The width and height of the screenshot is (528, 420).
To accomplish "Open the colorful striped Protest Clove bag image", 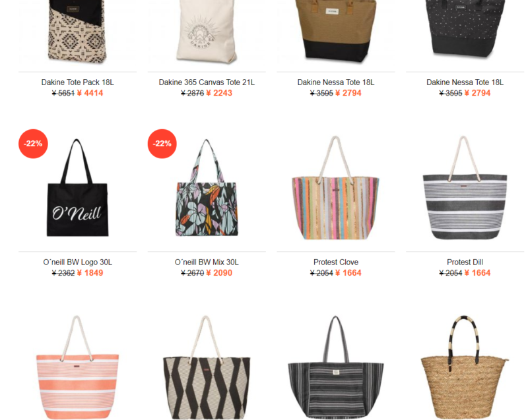I will click(x=336, y=188).
